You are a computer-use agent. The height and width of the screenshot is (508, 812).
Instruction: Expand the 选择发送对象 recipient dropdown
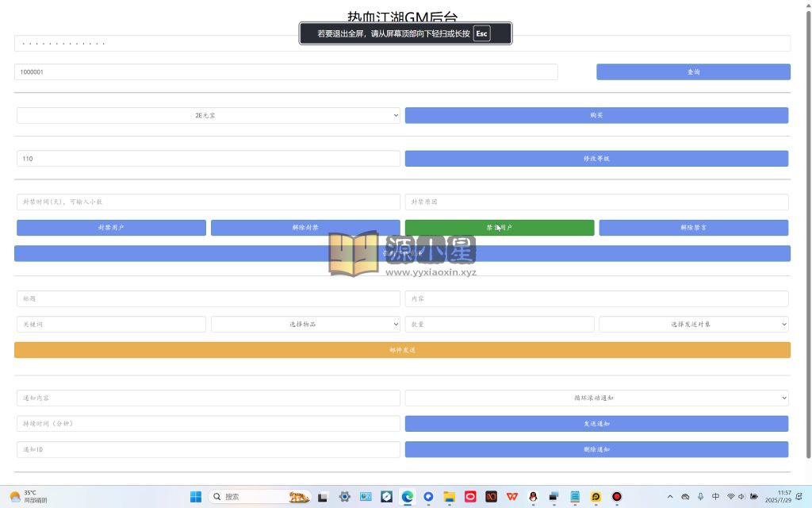tap(693, 325)
